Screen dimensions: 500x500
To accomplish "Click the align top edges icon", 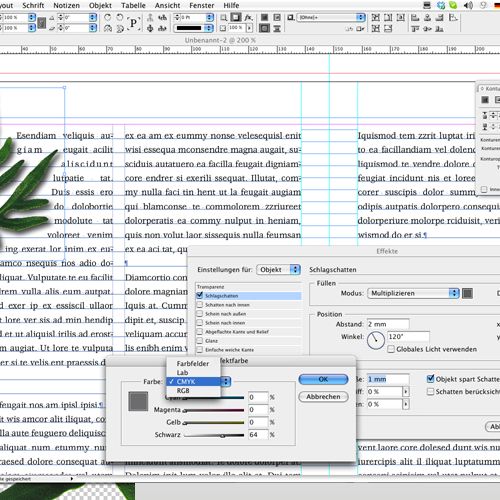I will pos(415,29).
